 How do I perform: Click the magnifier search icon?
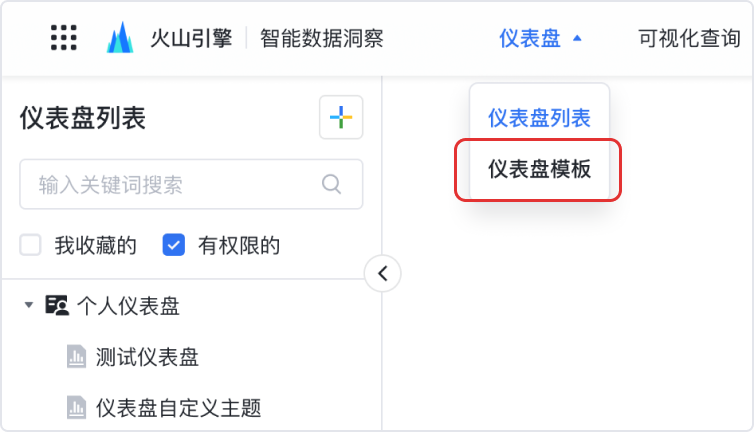pyautogui.click(x=331, y=184)
